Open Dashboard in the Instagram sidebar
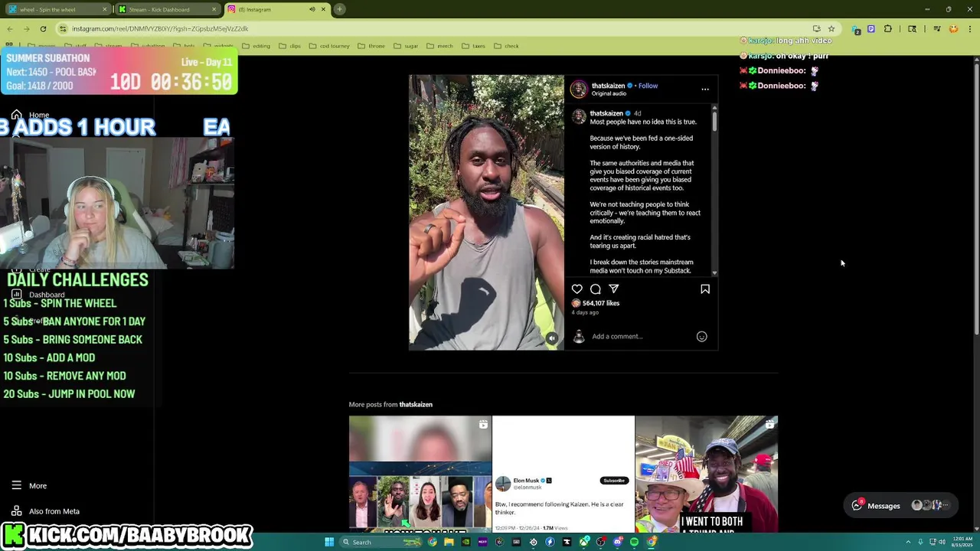Screen dimensions: 980x551 [x=38, y=295]
